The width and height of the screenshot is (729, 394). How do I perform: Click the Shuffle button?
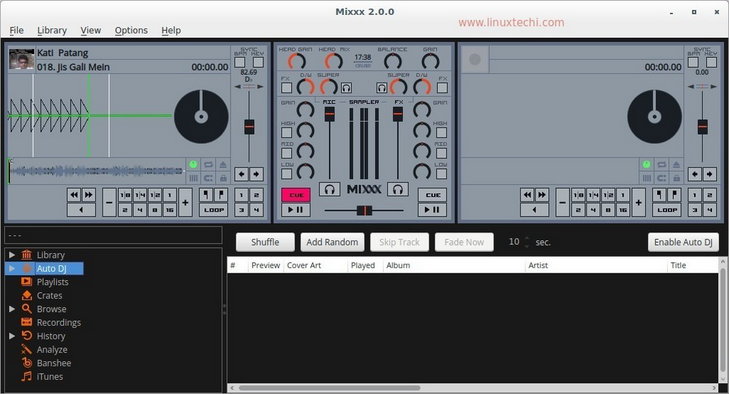click(265, 242)
